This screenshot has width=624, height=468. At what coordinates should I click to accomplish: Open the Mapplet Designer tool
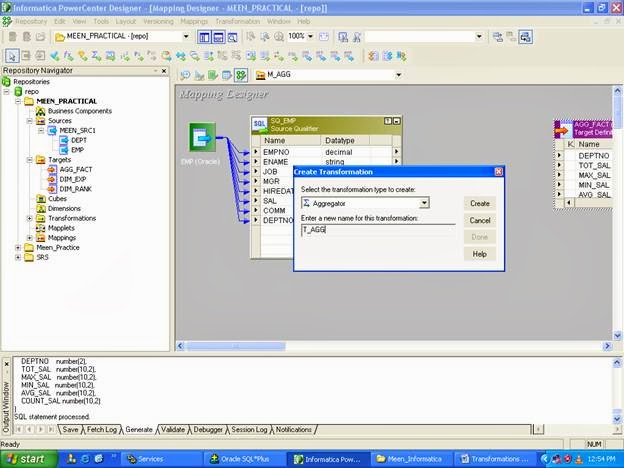point(227,75)
